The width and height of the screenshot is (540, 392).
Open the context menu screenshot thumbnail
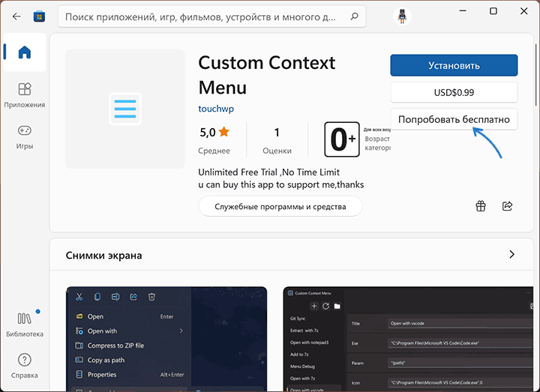[166, 339]
